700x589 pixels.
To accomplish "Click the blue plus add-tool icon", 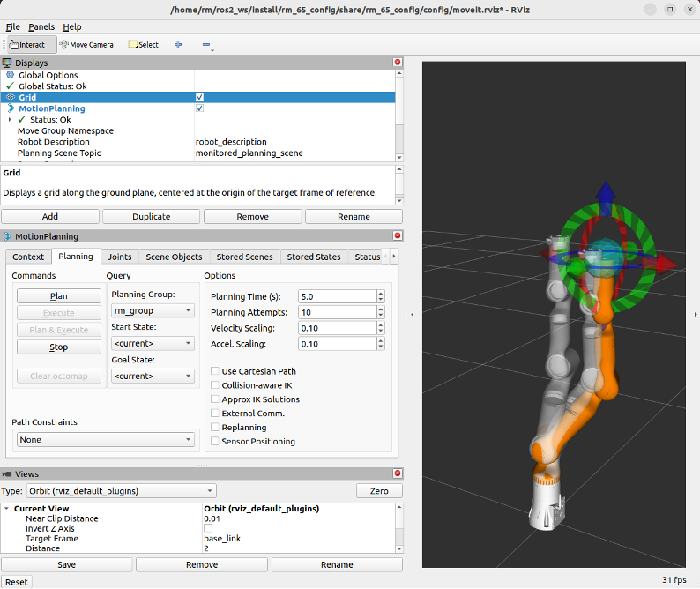I will pos(178,44).
